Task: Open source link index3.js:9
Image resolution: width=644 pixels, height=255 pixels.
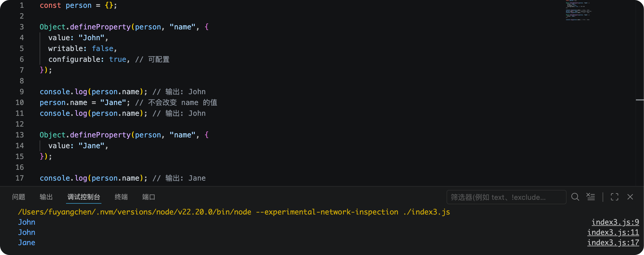Action: 615,222
